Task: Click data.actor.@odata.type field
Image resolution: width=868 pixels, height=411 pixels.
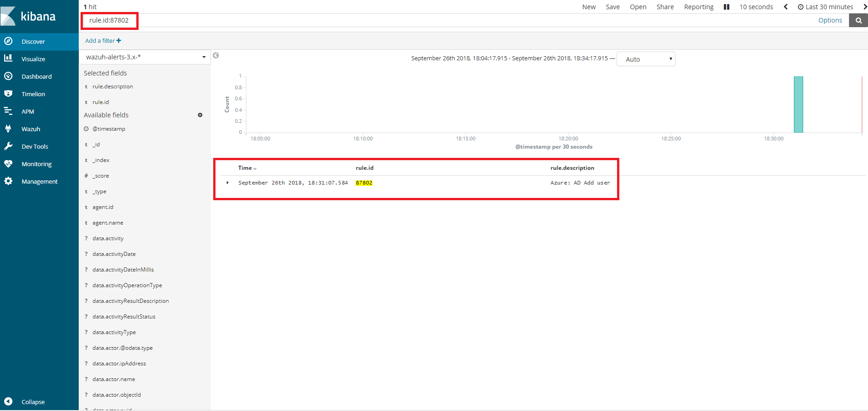Action: 122,348
